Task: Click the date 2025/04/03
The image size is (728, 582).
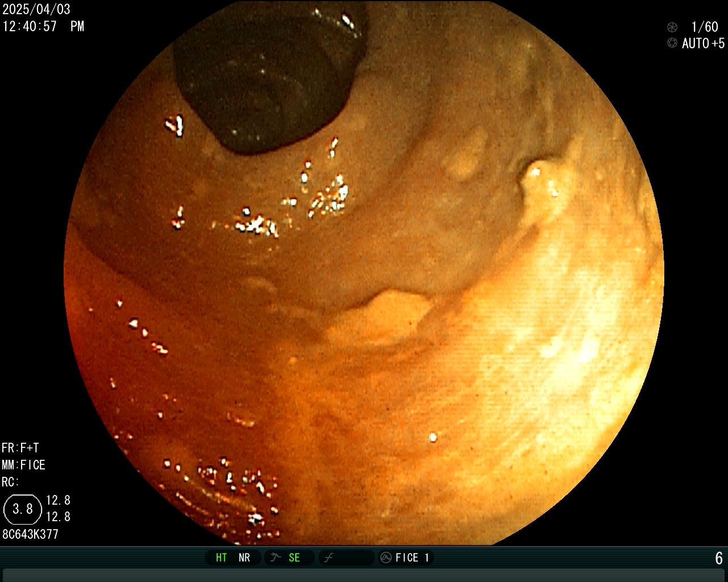Action: coord(36,10)
